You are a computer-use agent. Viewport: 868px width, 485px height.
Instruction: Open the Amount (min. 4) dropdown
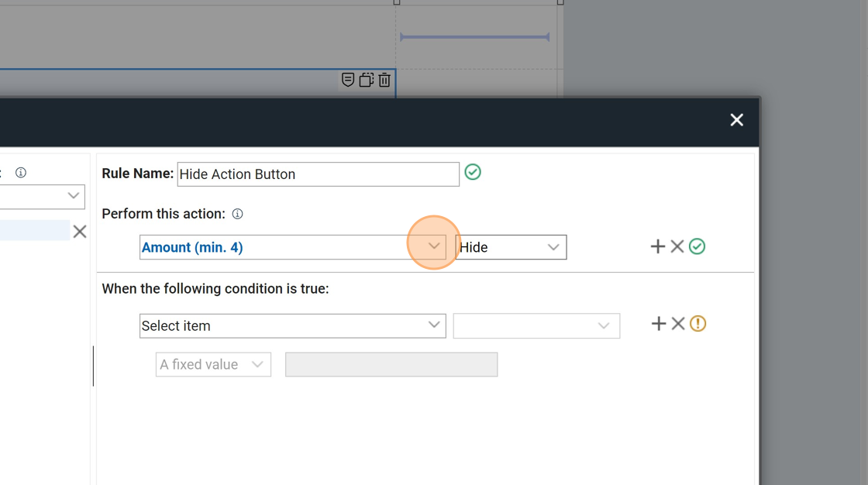tap(292, 247)
